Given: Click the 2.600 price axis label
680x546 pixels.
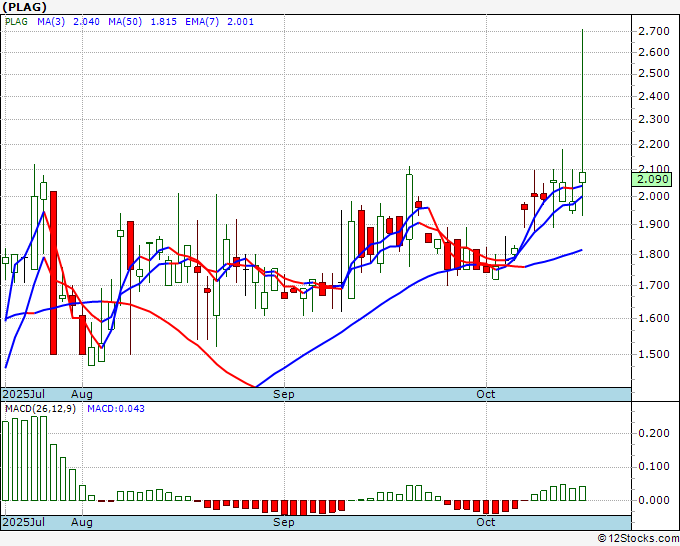Looking at the screenshot, I should click(x=654, y=52).
